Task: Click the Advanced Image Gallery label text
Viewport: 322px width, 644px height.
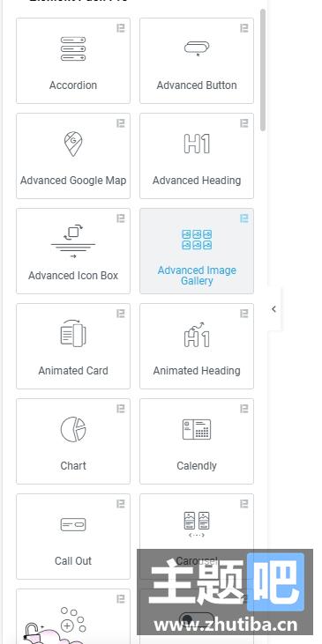Action: point(197,276)
